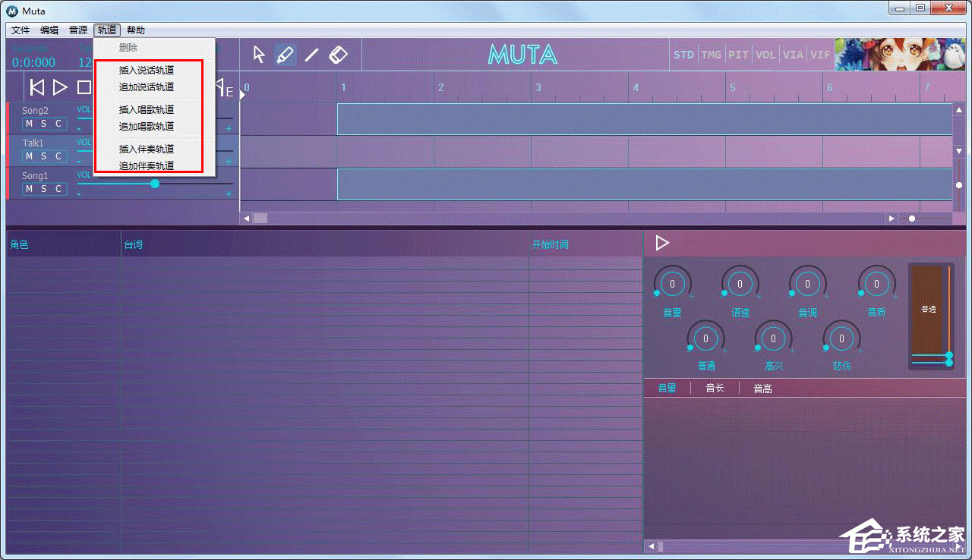Choose 追加唱歌轨道 from the track menu
This screenshot has height=560, width=972.
pyautogui.click(x=147, y=127)
